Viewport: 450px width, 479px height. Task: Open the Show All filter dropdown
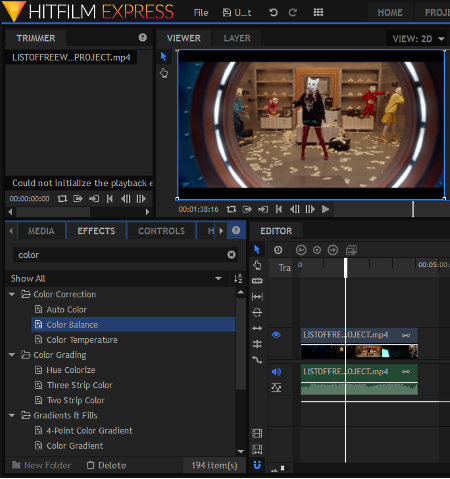click(x=116, y=279)
